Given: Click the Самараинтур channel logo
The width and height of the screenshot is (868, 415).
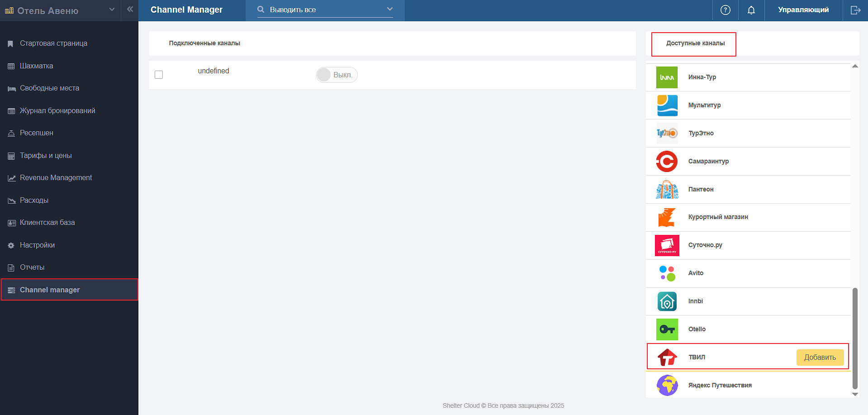Looking at the screenshot, I should 667,162.
